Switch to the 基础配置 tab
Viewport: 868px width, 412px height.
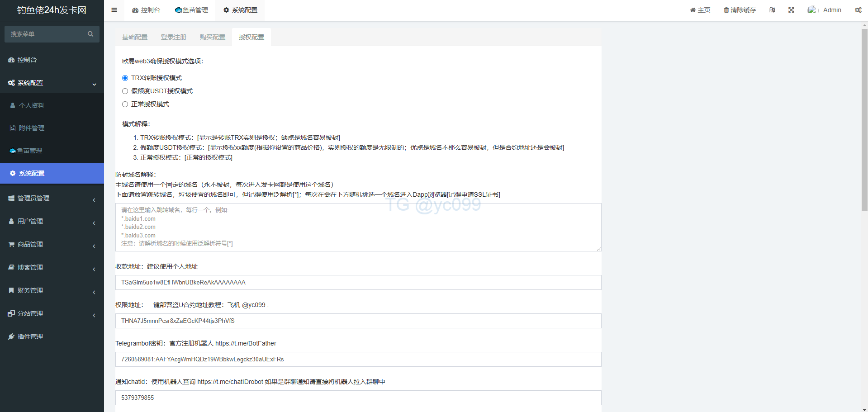(135, 37)
